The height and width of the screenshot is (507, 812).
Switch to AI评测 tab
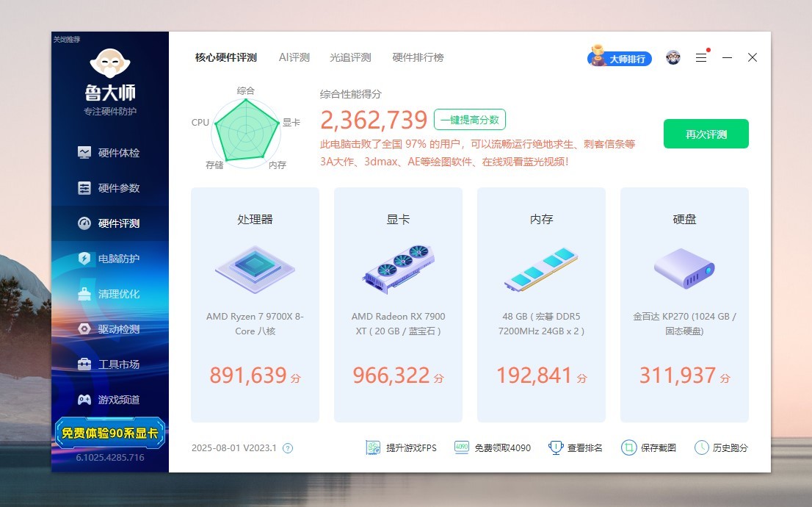(x=294, y=57)
